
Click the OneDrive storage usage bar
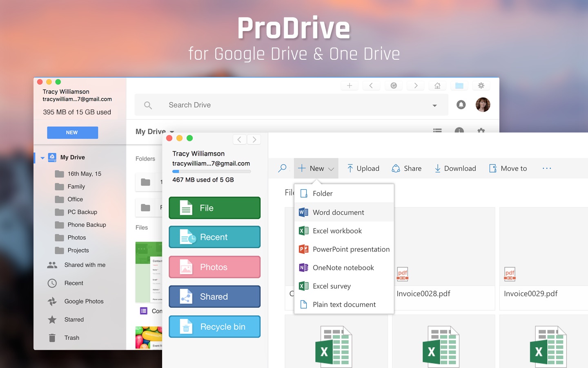[212, 171]
